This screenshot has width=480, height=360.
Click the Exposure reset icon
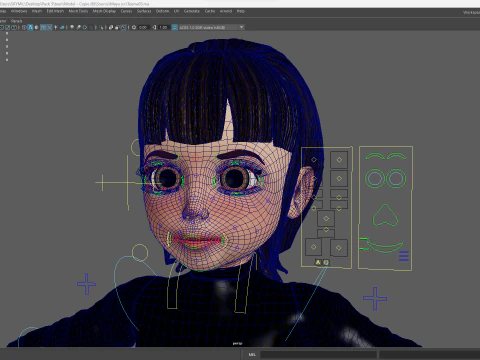[134, 27]
